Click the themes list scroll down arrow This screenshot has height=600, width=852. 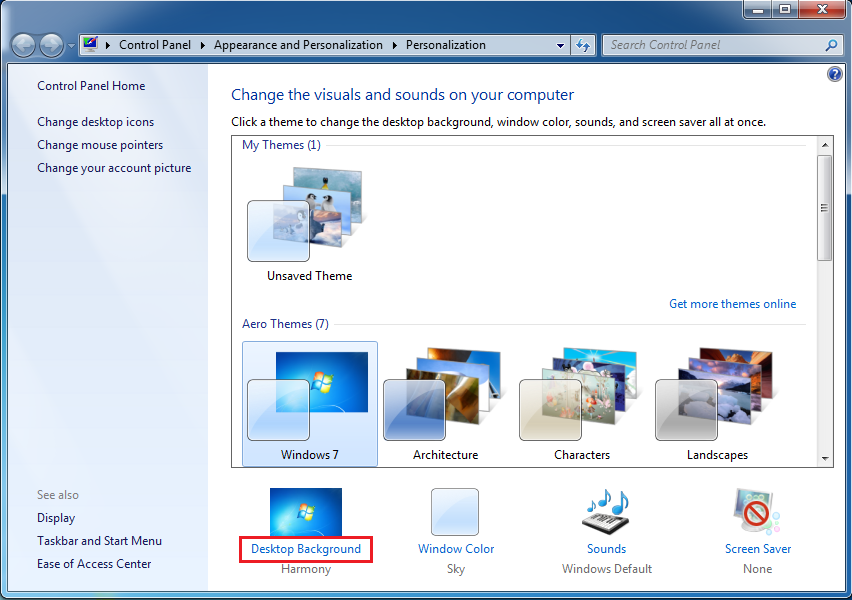click(825, 458)
